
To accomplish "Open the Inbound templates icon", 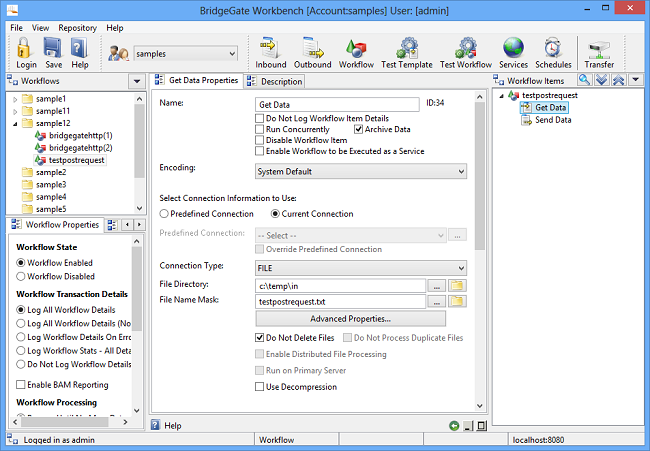I will click(270, 50).
